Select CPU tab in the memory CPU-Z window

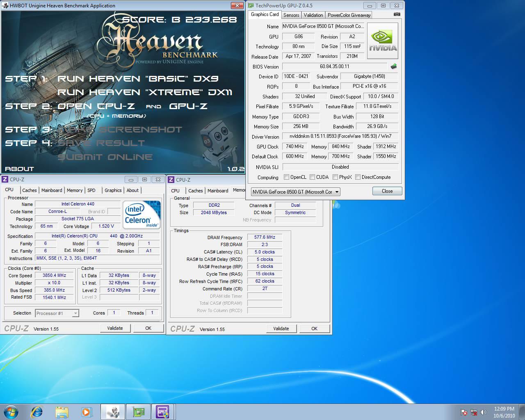click(x=176, y=191)
